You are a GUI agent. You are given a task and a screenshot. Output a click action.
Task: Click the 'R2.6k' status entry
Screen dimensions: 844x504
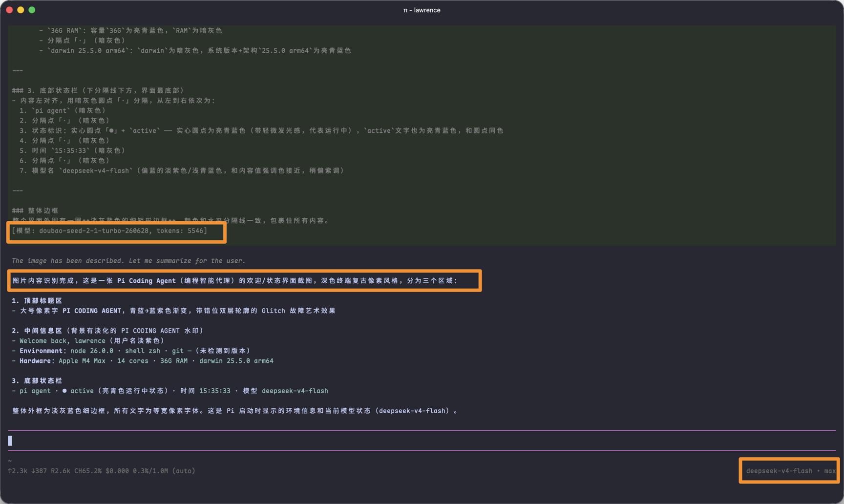click(61, 471)
